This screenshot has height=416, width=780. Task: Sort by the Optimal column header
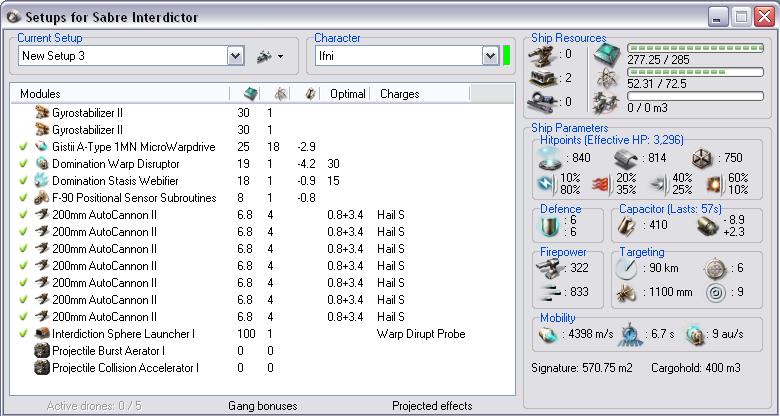[347, 94]
